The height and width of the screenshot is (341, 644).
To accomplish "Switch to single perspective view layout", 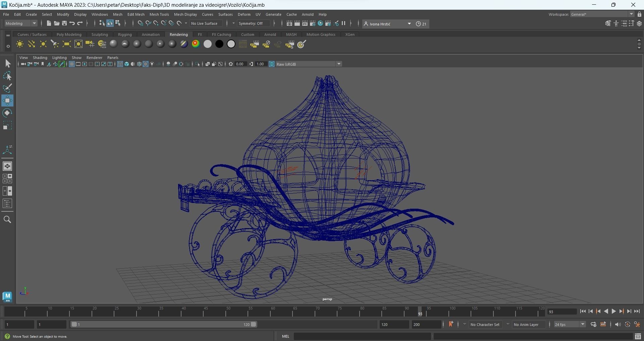I will 7,166.
